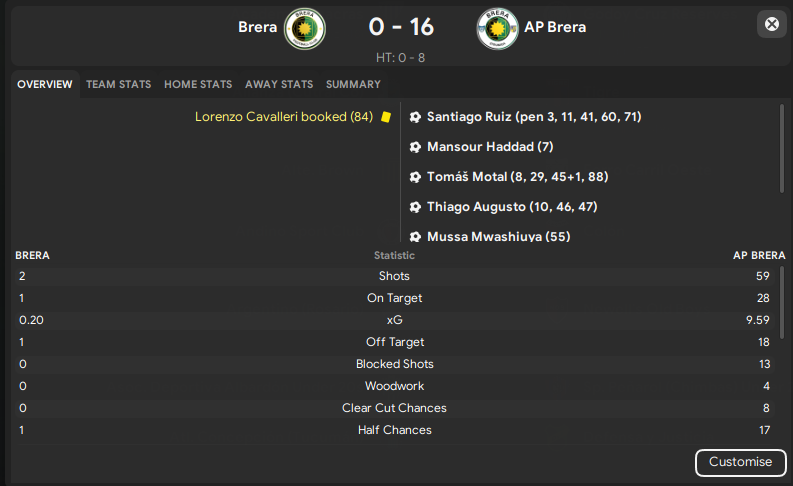Click the Brera home team crest
Image resolution: width=793 pixels, height=486 pixels.
tap(304, 28)
